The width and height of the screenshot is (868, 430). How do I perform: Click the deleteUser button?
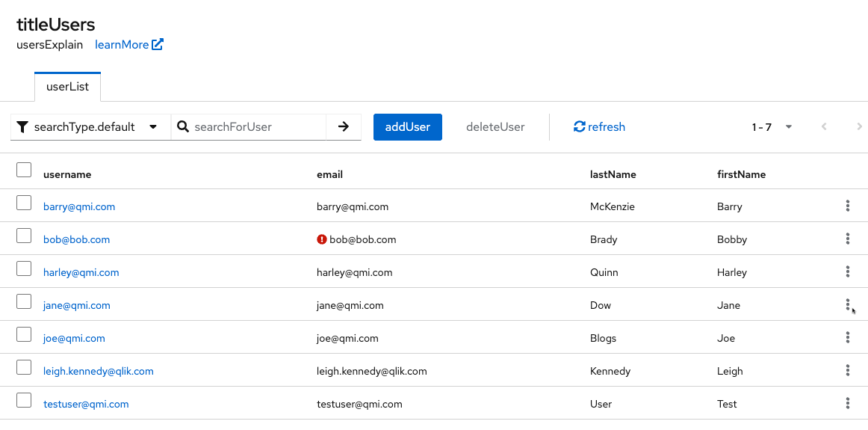click(x=495, y=127)
